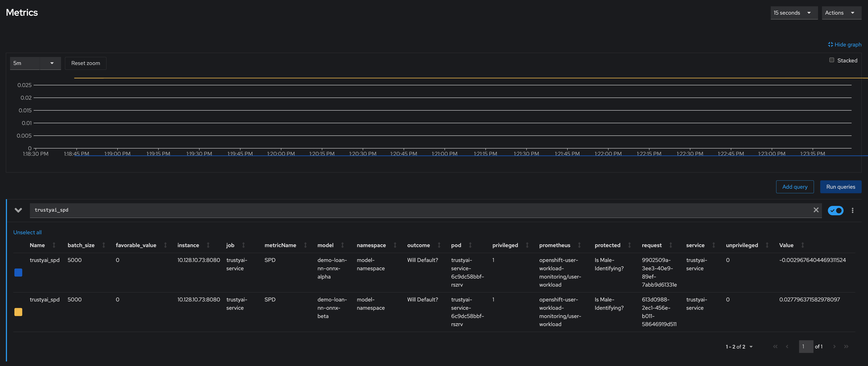This screenshot has height=366, width=868.
Task: Click the demo-loan-nn-onnx-alpha model cell
Action: pos(332,268)
